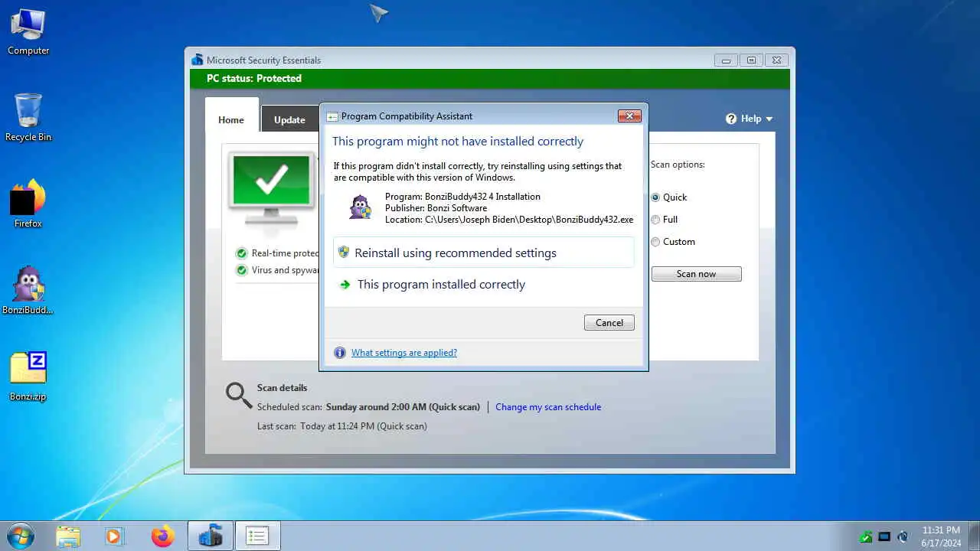
Task: Click the Program Compatibility Assistant taskbar button
Action: pyautogui.click(x=257, y=536)
